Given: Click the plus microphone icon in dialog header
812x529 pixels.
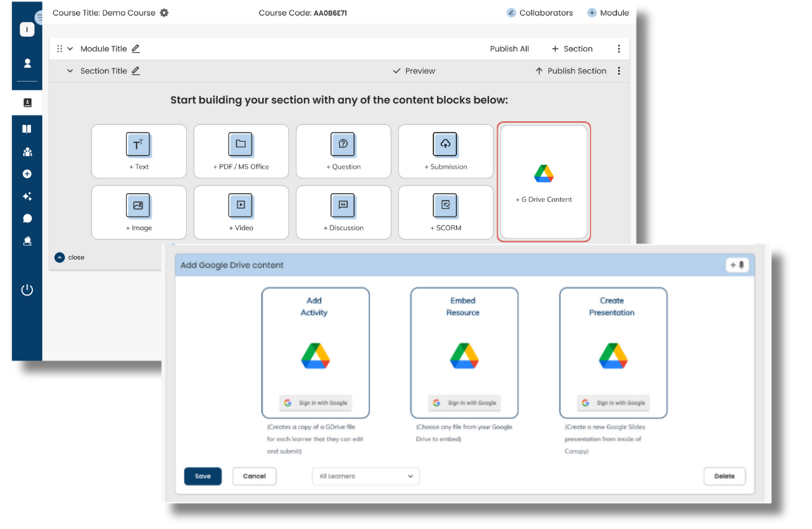Looking at the screenshot, I should pos(737,265).
